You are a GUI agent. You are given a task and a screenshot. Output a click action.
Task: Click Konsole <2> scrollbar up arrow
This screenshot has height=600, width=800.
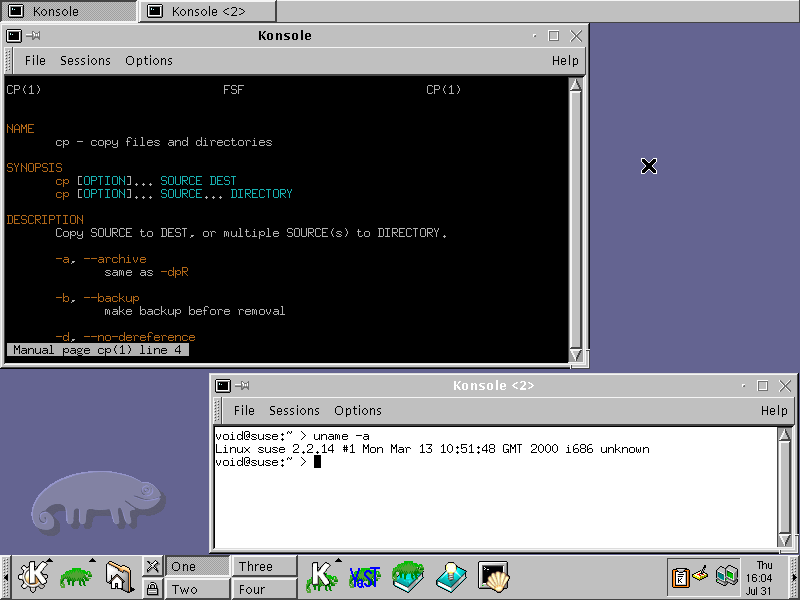(785, 435)
